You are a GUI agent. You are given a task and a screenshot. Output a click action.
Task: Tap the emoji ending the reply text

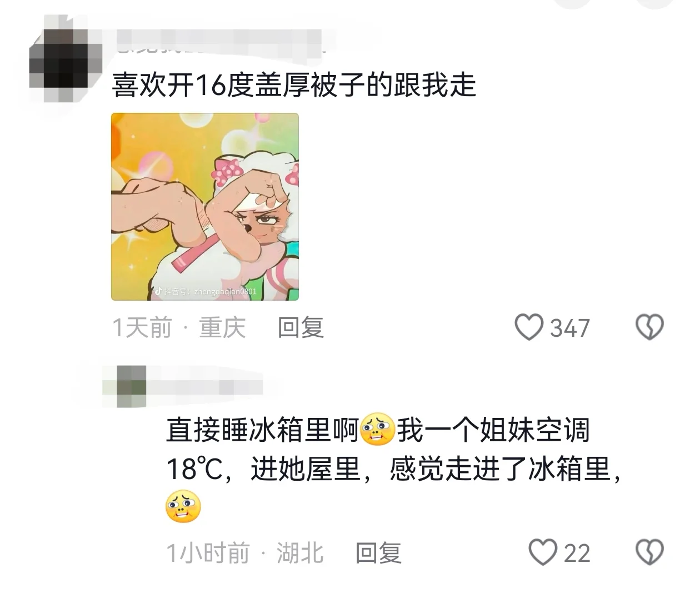pyautogui.click(x=183, y=506)
